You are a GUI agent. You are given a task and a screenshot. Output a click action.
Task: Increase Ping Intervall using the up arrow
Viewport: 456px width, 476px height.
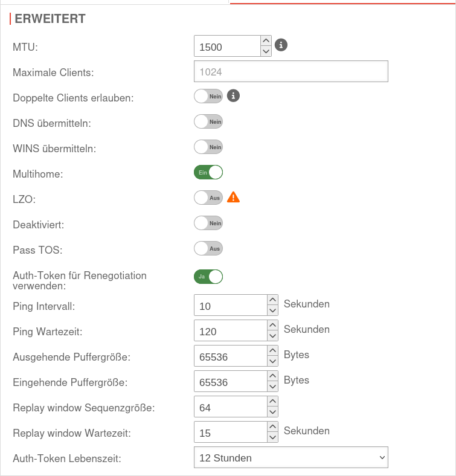[x=272, y=300]
